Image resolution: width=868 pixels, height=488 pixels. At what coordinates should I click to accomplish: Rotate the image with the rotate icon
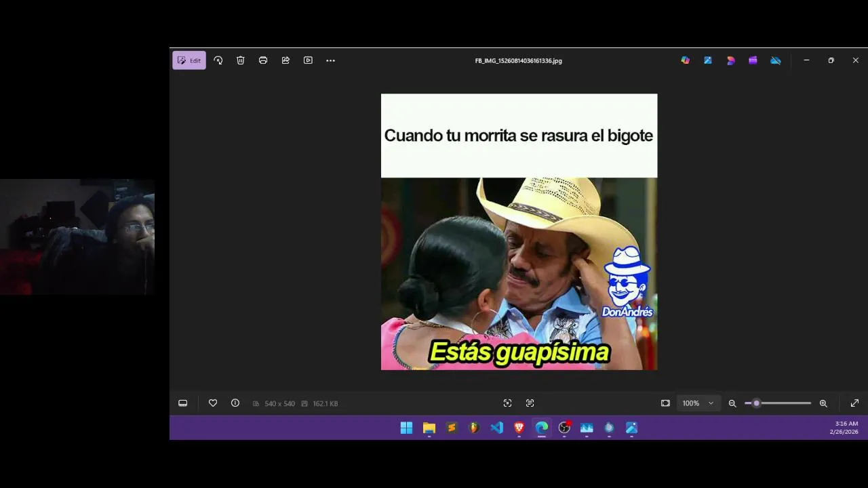tap(218, 60)
